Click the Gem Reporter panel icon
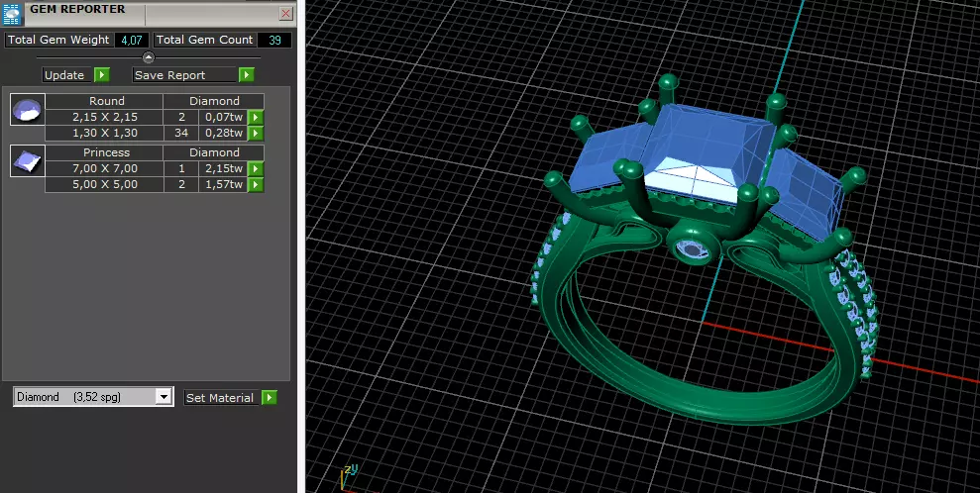 point(13,13)
